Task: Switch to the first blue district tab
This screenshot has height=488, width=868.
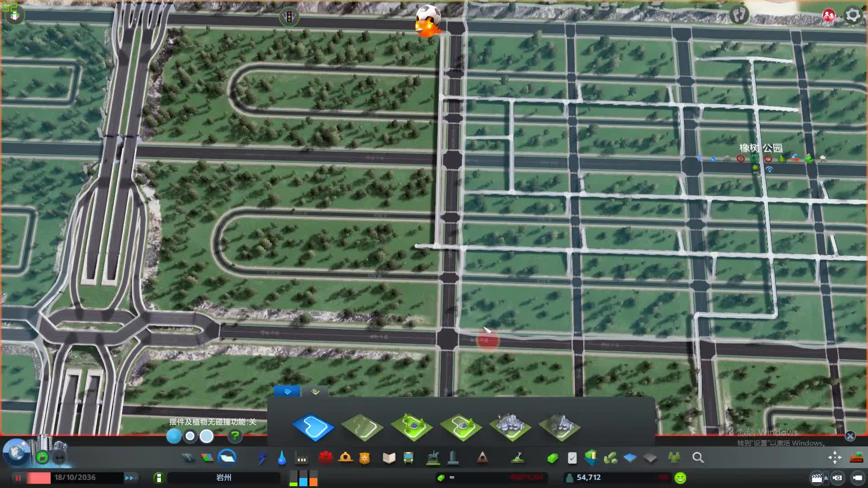Action: point(287,391)
